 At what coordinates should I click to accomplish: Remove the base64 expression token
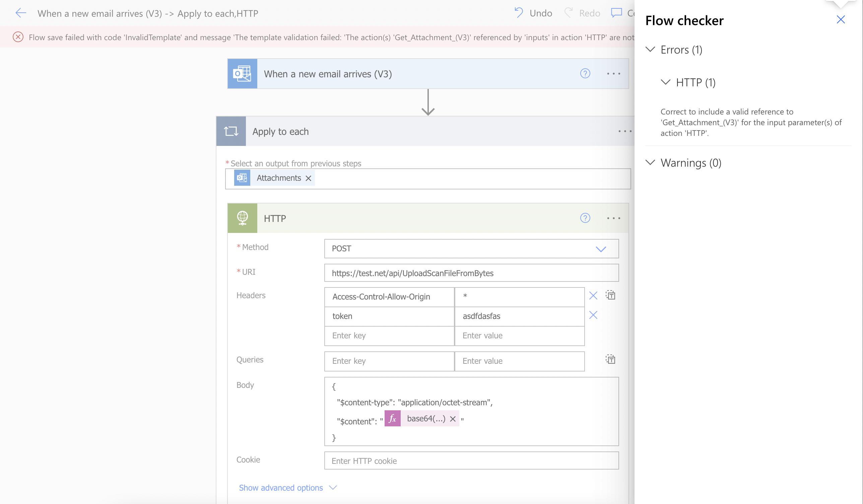[x=452, y=419]
